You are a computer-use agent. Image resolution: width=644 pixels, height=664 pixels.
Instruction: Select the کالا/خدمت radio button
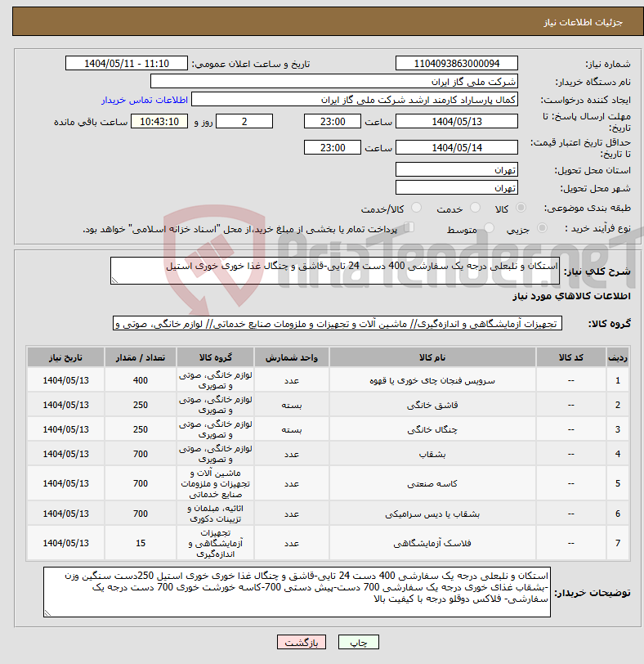(x=416, y=208)
